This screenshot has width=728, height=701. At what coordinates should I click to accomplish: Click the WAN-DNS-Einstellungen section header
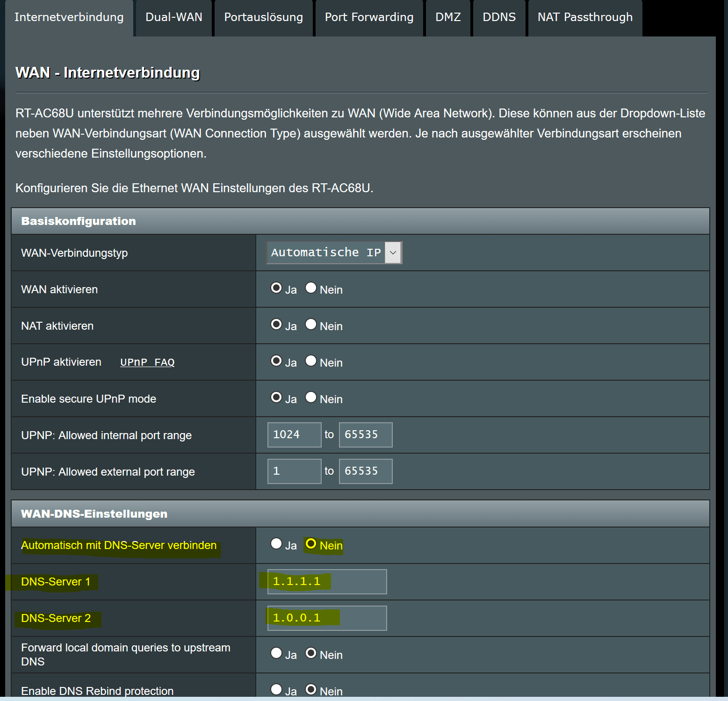point(360,514)
